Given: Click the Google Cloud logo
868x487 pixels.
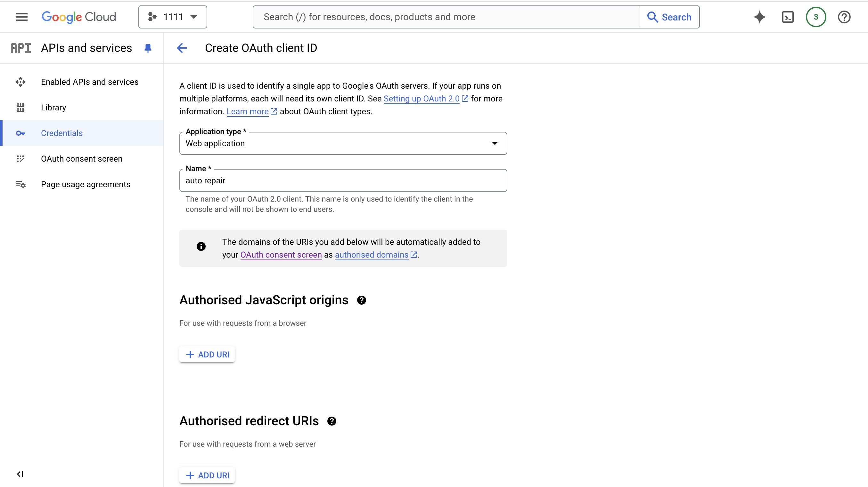Looking at the screenshot, I should (x=78, y=17).
